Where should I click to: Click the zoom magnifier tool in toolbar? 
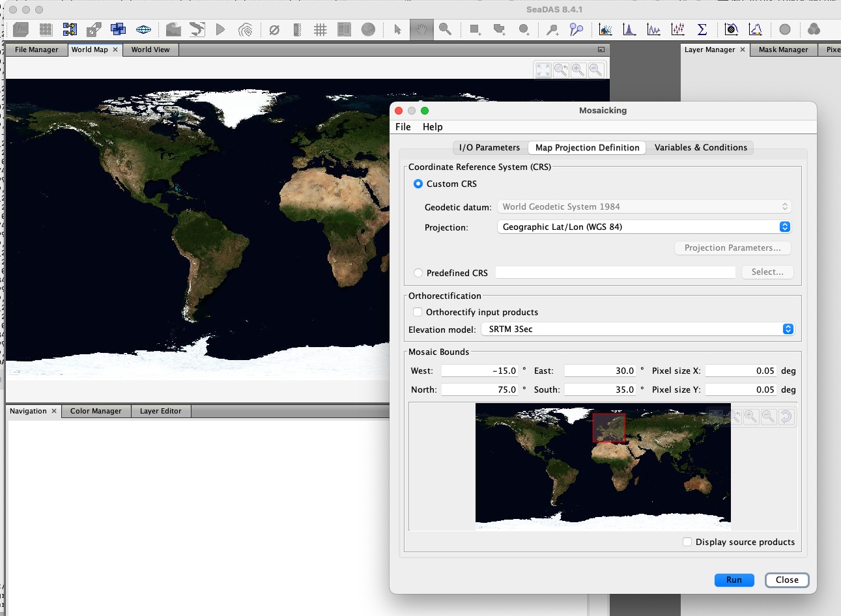coord(446,29)
